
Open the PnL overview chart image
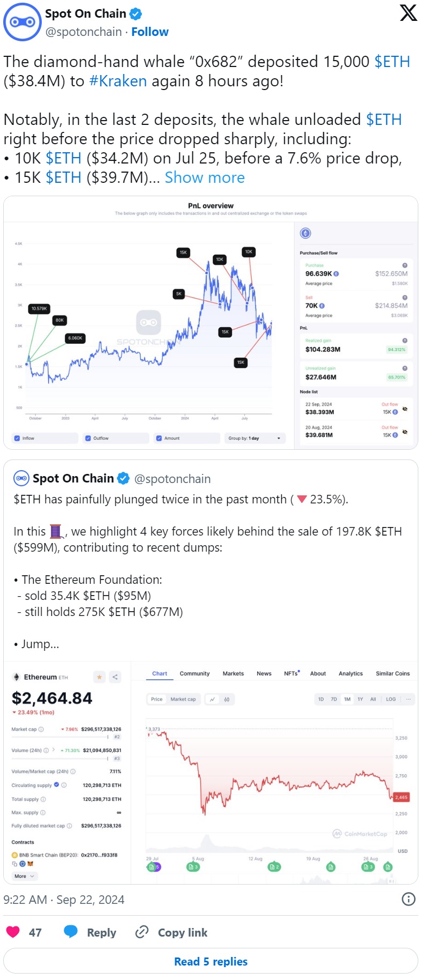pyautogui.click(x=210, y=323)
